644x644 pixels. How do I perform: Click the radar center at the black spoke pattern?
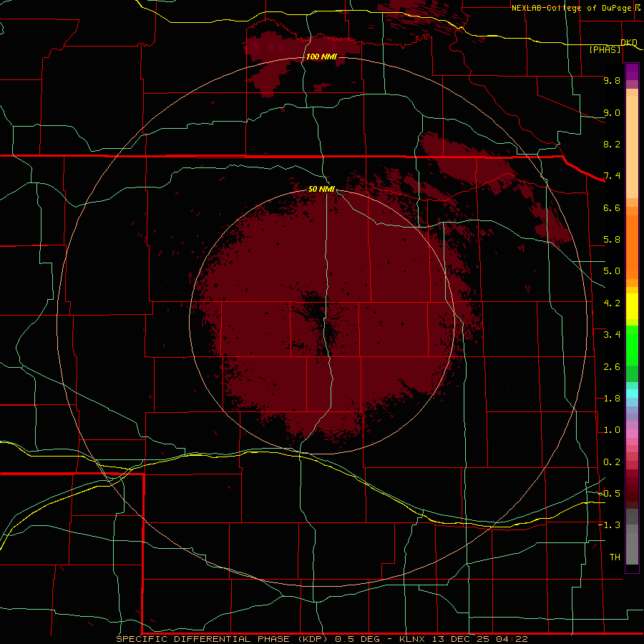321,321
